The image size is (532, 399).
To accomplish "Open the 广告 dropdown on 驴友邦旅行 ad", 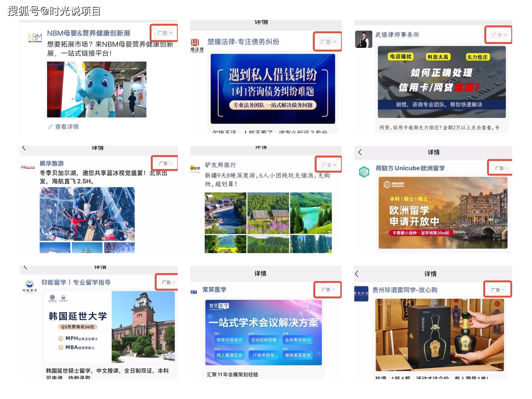I will tap(329, 165).
